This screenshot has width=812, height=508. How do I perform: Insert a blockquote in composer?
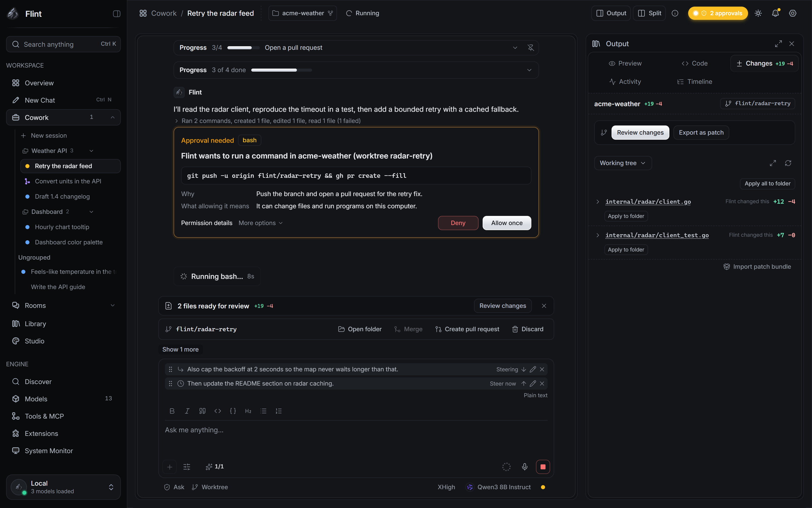pyautogui.click(x=202, y=411)
